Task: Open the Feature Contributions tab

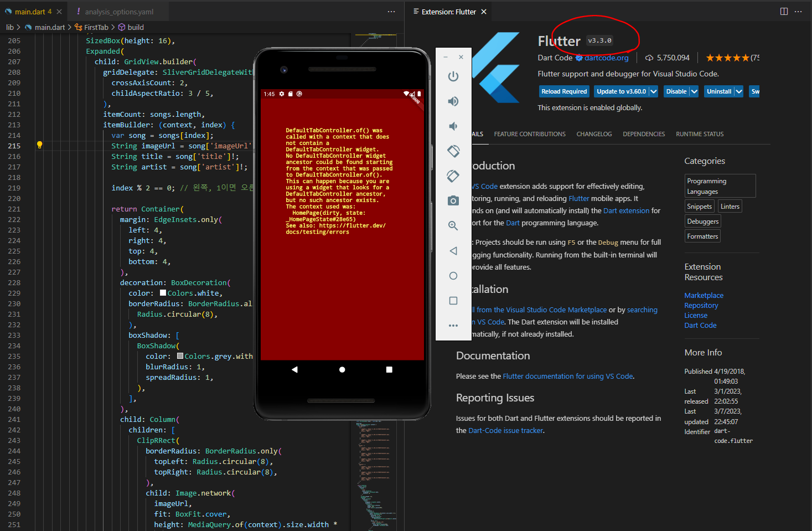Action: 530,134
